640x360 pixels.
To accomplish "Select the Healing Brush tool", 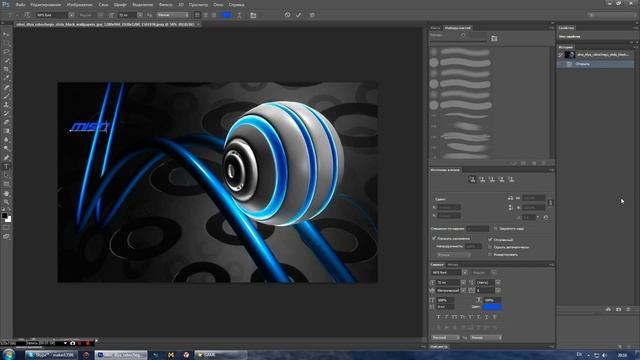I will (x=6, y=87).
